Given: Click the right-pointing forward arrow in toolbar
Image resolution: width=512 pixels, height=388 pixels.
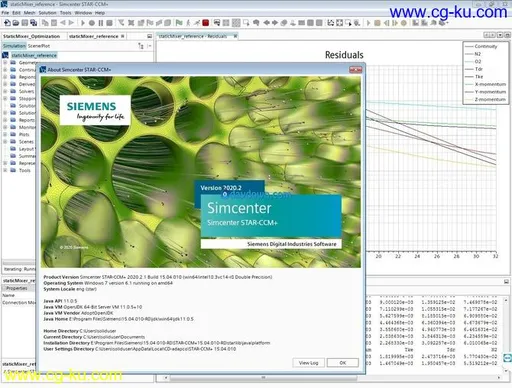Looking at the screenshot, I should 71,23.
